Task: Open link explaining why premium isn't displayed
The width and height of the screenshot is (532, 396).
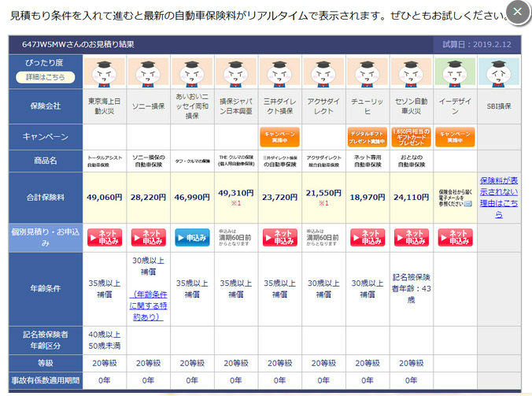Action: [x=499, y=196]
